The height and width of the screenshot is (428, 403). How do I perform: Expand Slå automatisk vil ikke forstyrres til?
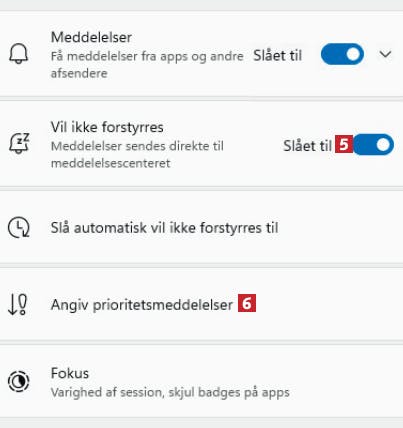[201, 228]
